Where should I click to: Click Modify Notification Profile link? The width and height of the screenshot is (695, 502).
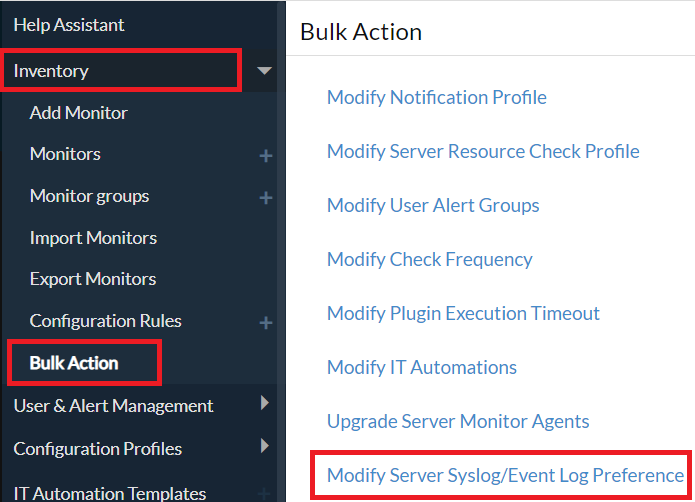point(437,98)
